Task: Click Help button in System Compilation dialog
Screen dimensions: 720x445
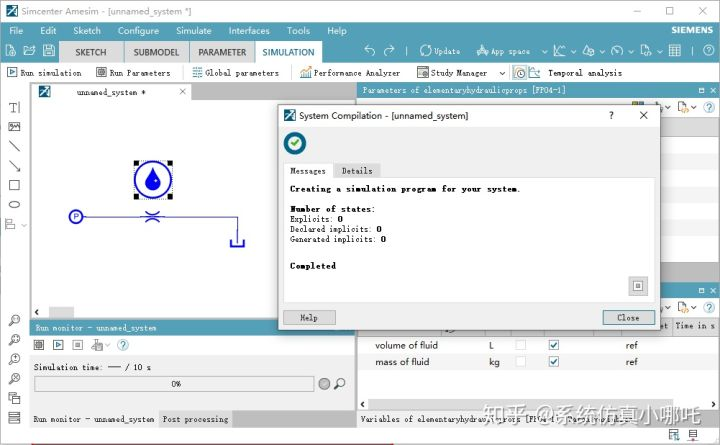Action: [309, 317]
